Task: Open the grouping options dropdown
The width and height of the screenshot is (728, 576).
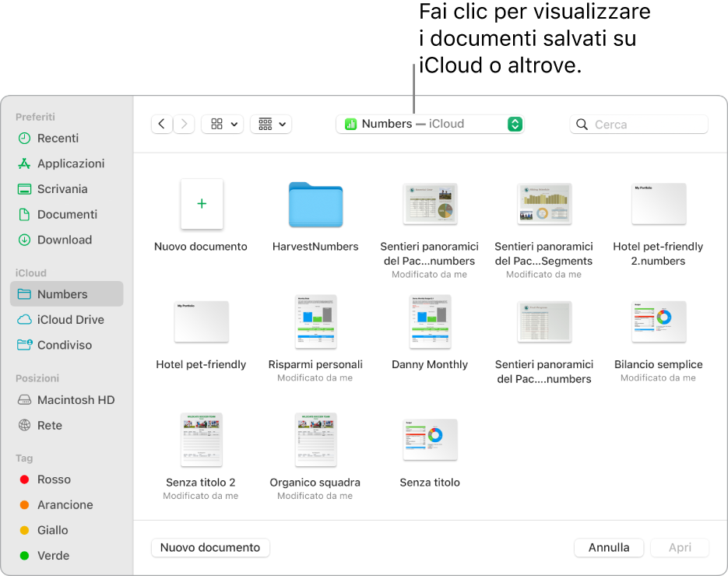Action: point(271,124)
